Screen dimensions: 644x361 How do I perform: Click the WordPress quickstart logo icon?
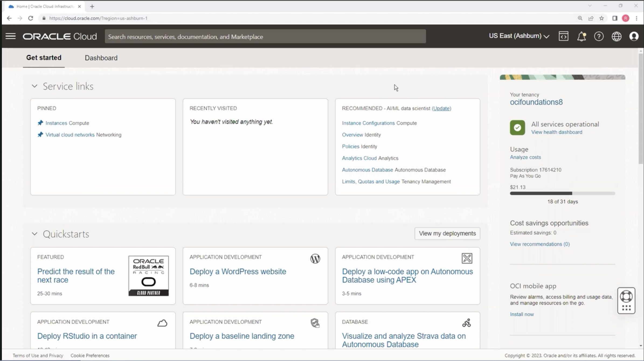pos(315,259)
